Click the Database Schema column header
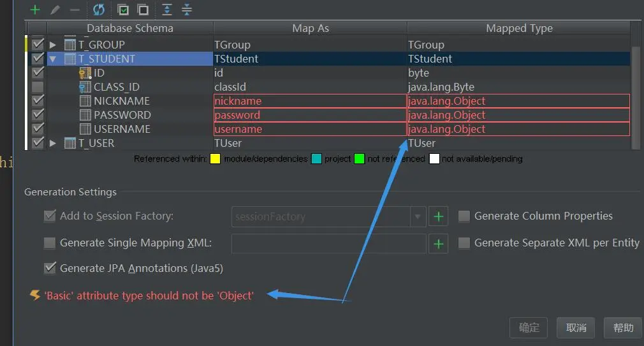The height and width of the screenshot is (346, 644). click(130, 28)
